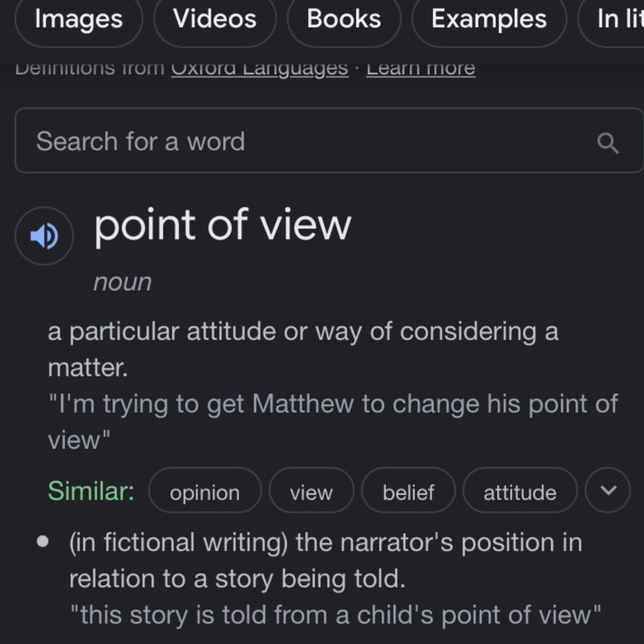644x644 pixels.
Task: Switch to the Videos tab
Action: click(214, 19)
